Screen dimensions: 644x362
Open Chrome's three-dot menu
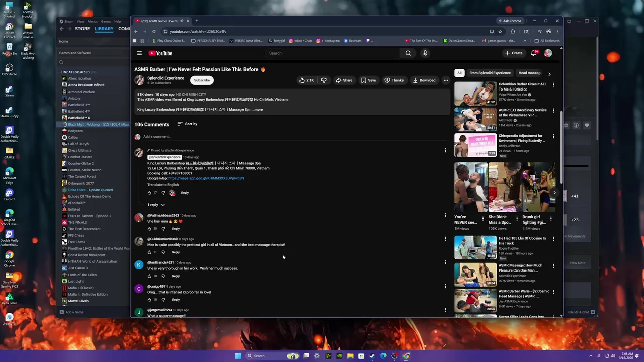558,31
